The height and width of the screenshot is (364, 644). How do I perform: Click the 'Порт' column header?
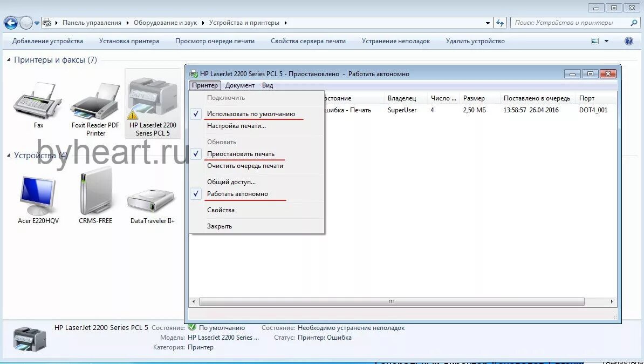596,98
